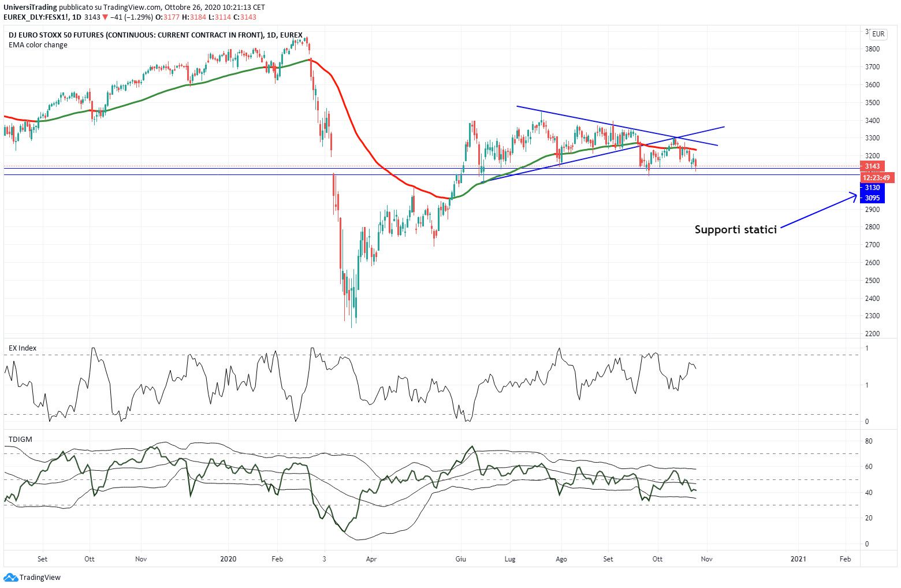
Task: Select the blue 3095 support price label
Action: (872, 198)
